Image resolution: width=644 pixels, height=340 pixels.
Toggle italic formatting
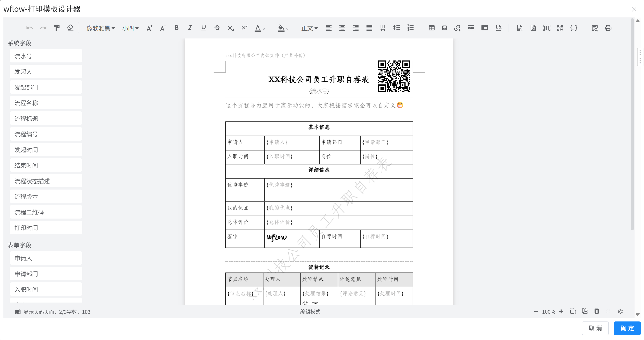click(x=190, y=28)
